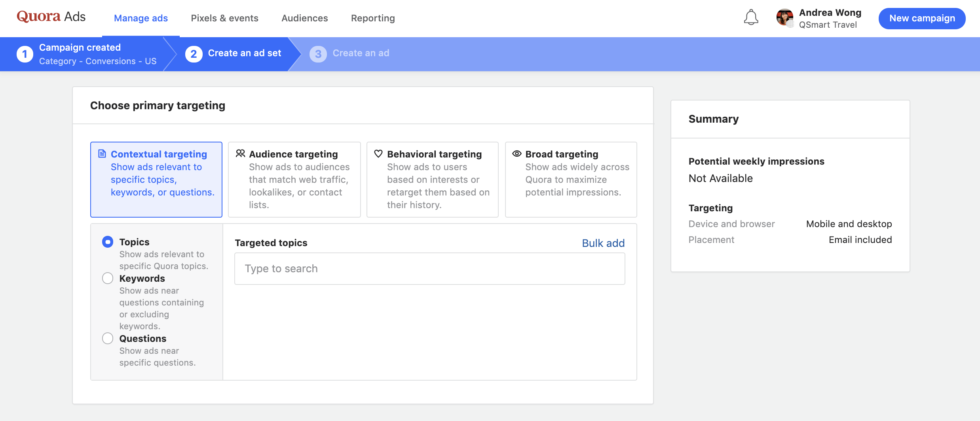Click the notification bell icon

point(751,18)
